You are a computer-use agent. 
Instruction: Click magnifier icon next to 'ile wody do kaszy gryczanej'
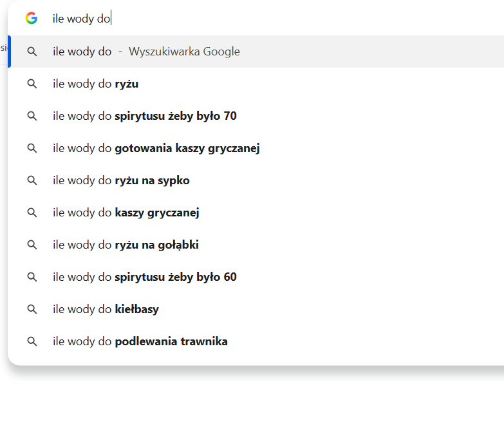tap(32, 213)
